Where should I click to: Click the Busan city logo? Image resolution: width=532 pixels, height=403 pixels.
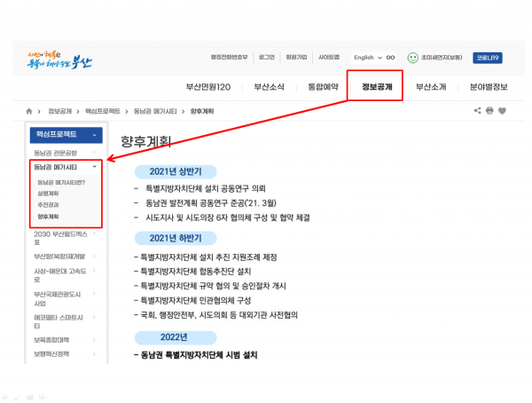[x=59, y=59]
